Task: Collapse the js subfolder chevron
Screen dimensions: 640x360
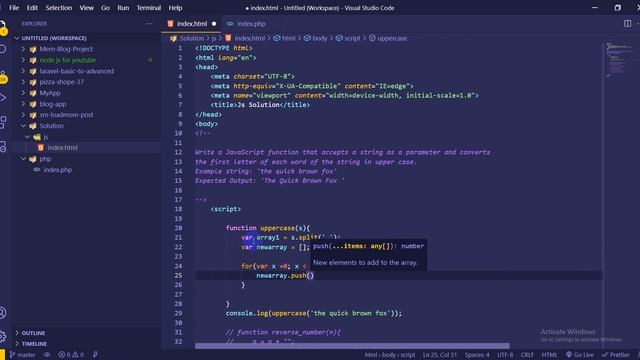Action: pyautogui.click(x=27, y=137)
